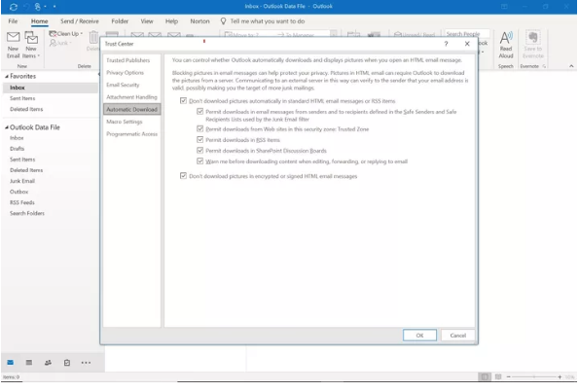Select Programmatic Access in Trust Center
The width and height of the screenshot is (579, 392).
click(x=131, y=134)
